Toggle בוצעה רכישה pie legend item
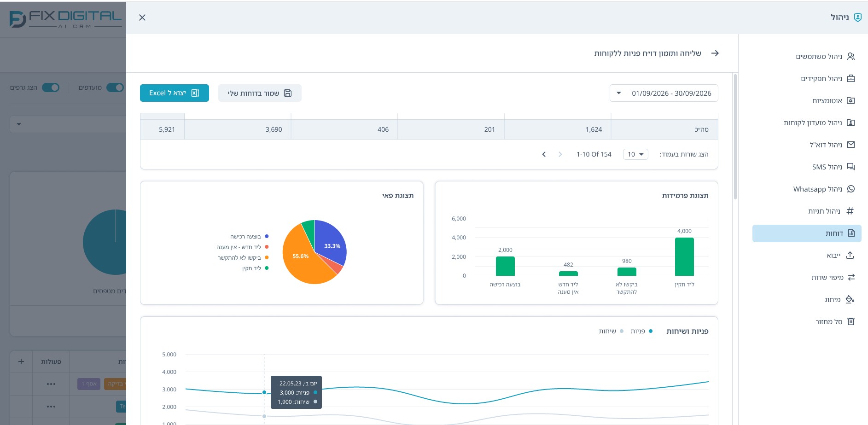 pos(249,236)
